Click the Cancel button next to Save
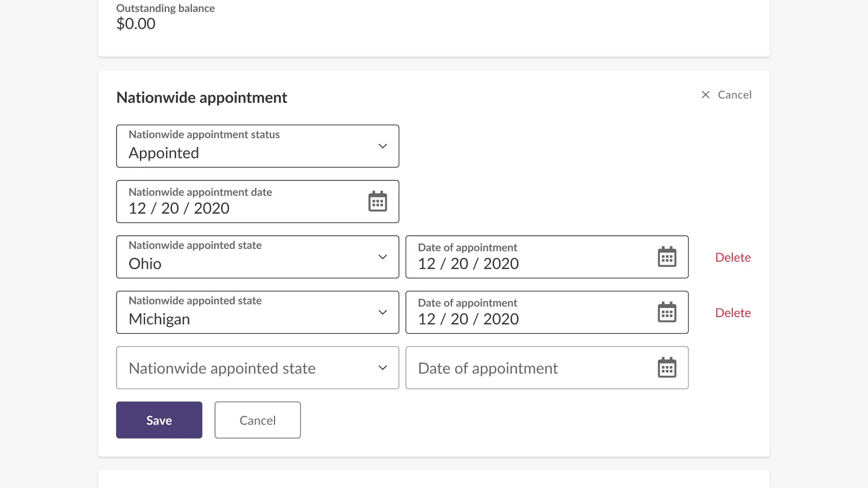 (258, 420)
